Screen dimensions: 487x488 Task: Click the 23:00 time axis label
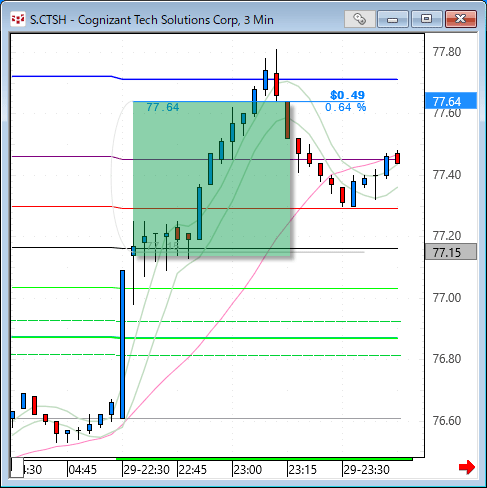pyautogui.click(x=248, y=470)
